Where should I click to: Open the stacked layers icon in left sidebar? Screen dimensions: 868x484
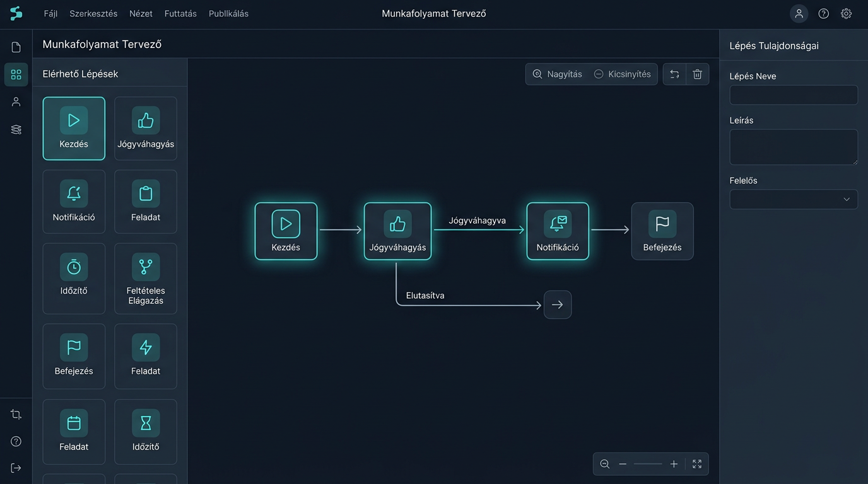[x=16, y=129]
